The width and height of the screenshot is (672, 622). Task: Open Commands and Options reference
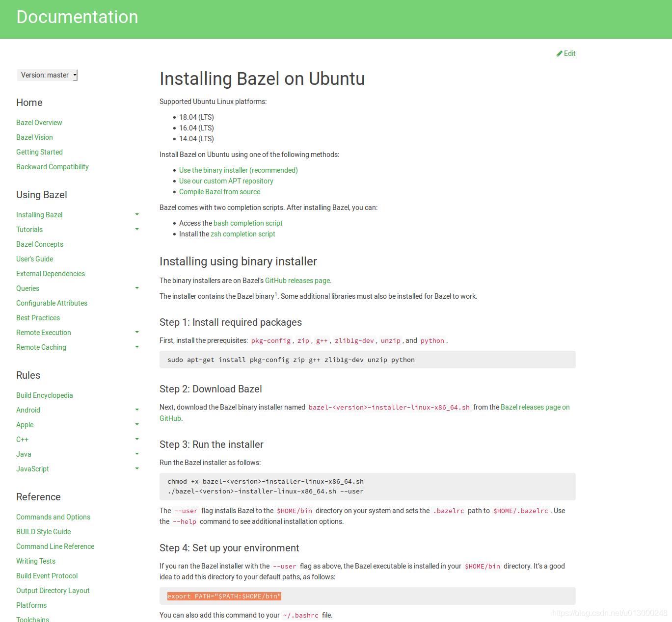point(53,517)
